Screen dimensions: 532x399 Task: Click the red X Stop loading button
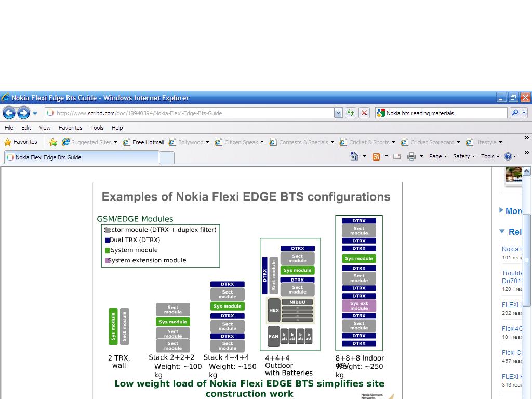[x=364, y=113]
